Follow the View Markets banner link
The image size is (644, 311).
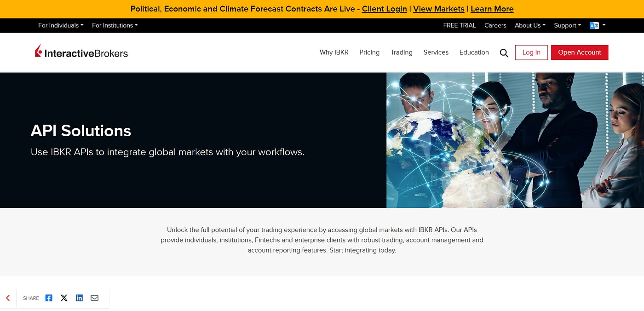(x=438, y=9)
